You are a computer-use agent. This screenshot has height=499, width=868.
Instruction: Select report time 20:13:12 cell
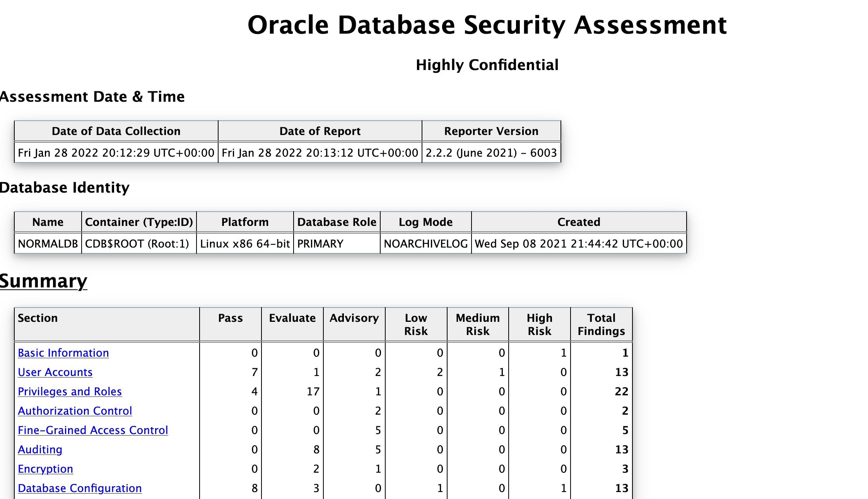[320, 153]
